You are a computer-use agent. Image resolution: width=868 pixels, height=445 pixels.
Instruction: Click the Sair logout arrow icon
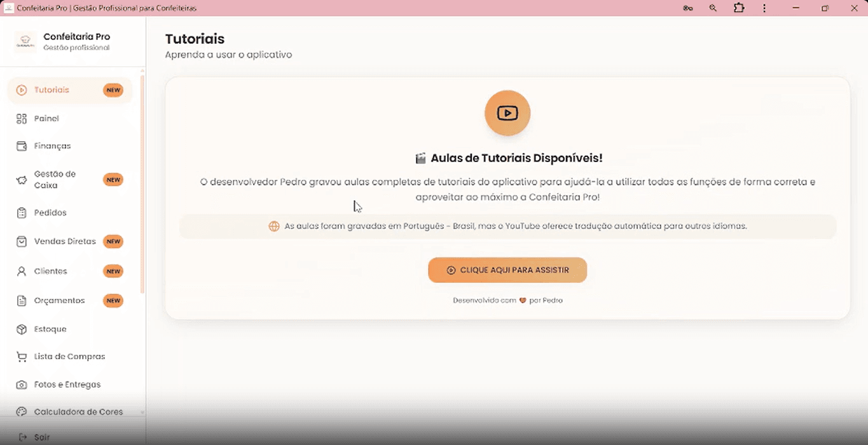(x=23, y=437)
